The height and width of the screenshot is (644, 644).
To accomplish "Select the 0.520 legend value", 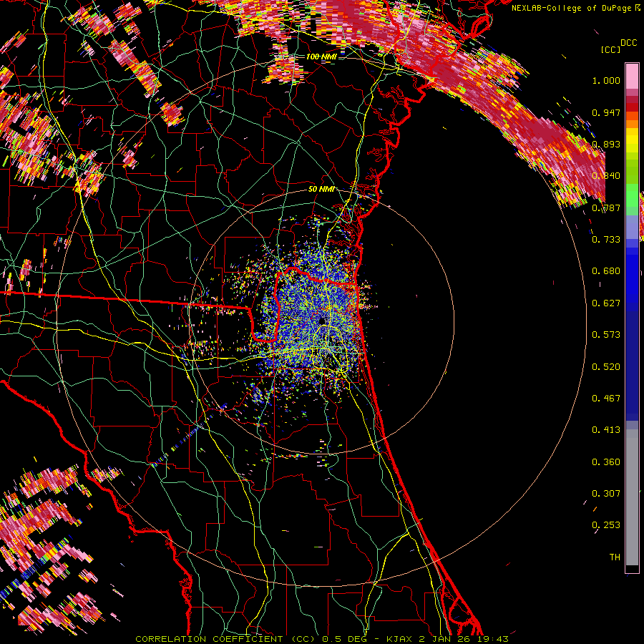I will [x=606, y=367].
